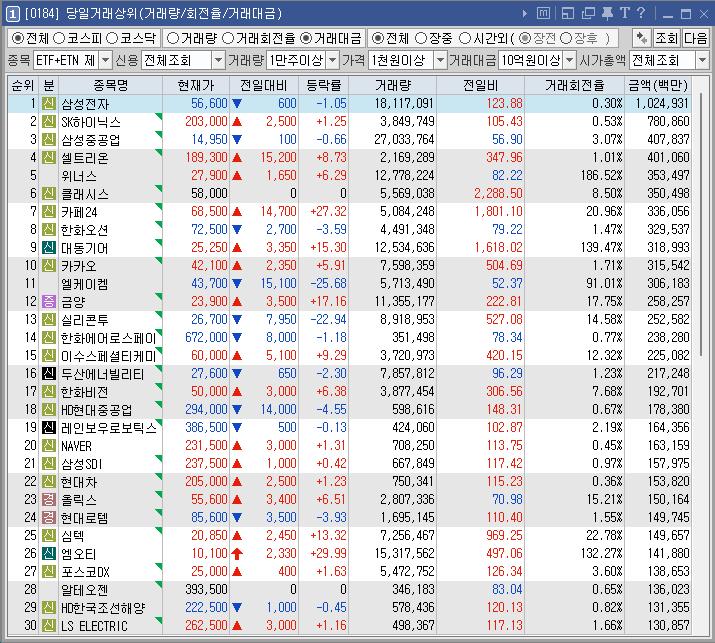The image size is (715, 643).
Task: Click the upper-limit arrow on 엠오티 row
Action: click(237, 553)
